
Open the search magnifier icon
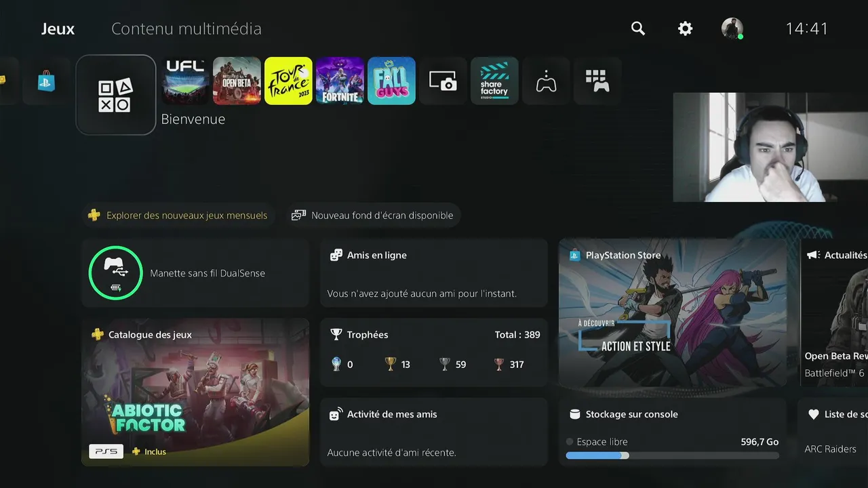click(638, 28)
